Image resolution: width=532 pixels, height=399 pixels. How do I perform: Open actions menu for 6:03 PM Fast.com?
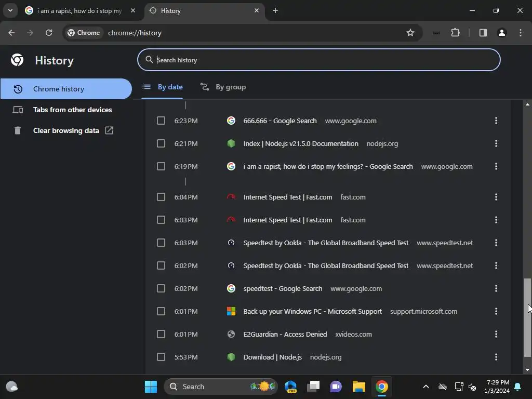496,220
